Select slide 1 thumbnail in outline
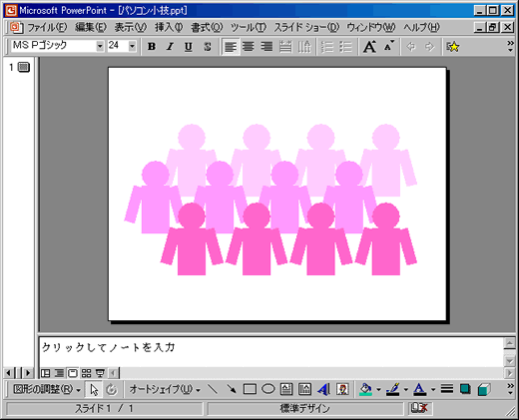This screenshot has width=519, height=420. click(x=24, y=67)
